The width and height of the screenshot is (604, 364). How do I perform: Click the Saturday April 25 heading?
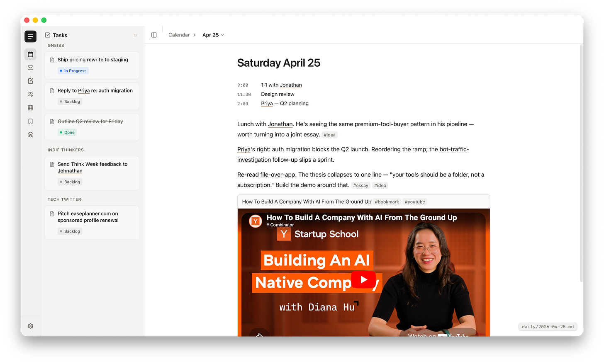click(x=279, y=63)
